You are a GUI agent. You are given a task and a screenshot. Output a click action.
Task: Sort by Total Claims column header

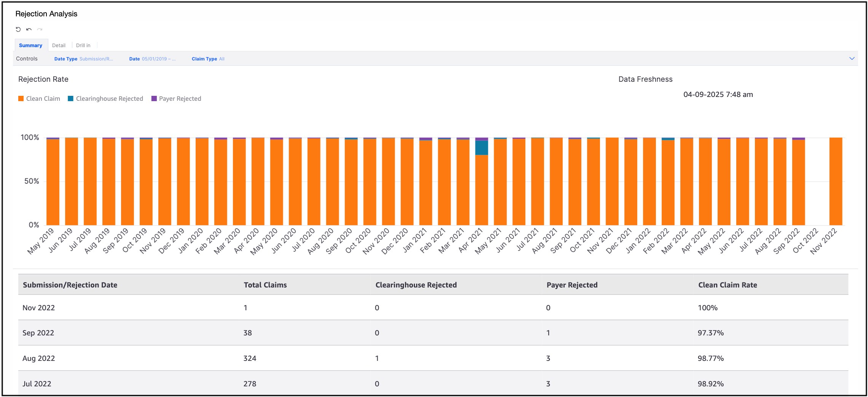click(x=265, y=285)
